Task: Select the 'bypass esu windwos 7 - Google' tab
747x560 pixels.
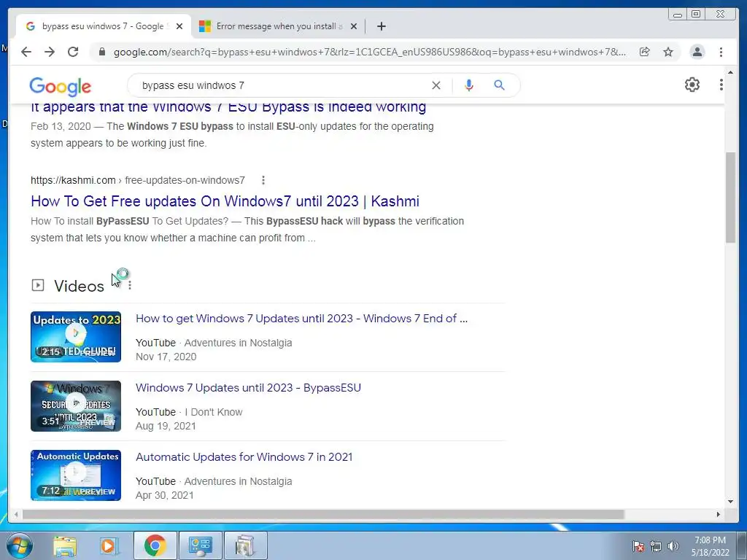Action: [x=102, y=26]
